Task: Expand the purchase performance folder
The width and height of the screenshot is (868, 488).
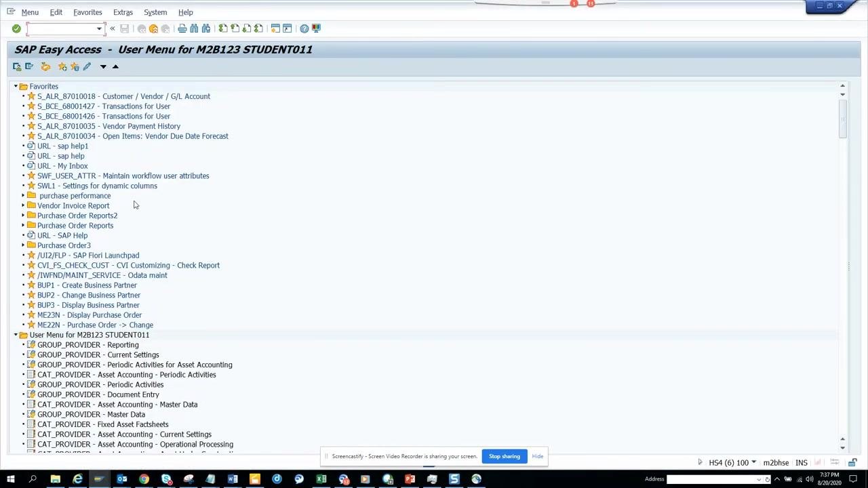Action: point(23,195)
